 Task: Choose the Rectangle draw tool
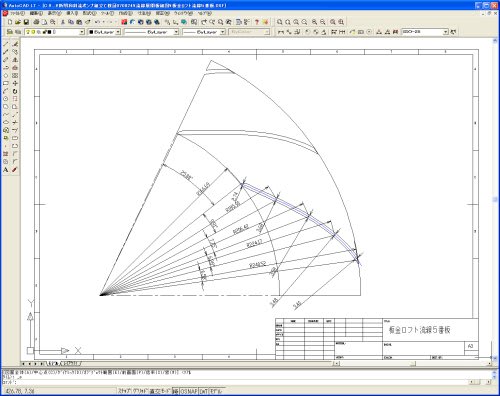tap(6, 83)
